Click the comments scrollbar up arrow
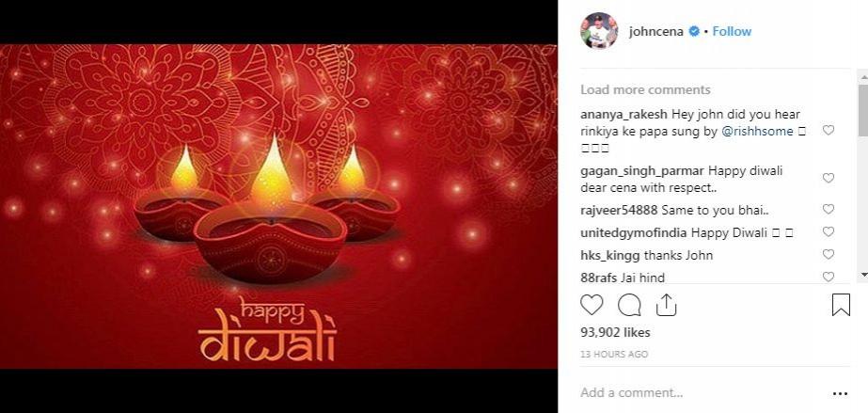 tap(863, 74)
